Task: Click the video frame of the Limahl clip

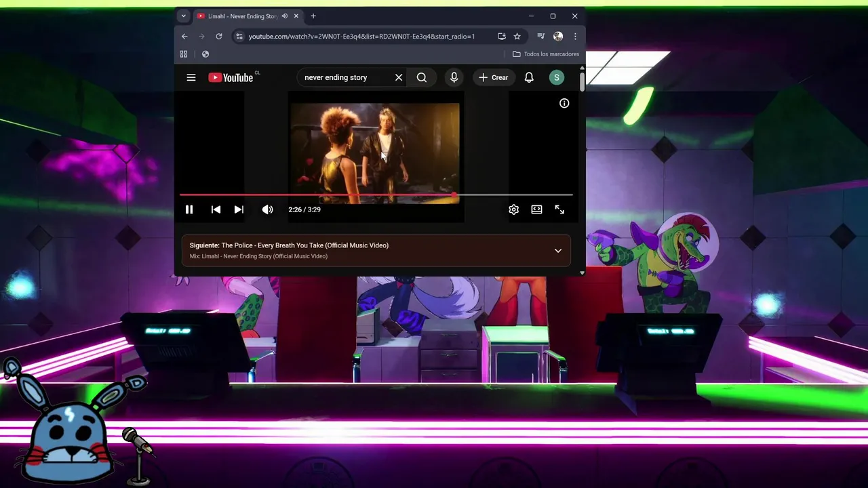Action: 375,152
